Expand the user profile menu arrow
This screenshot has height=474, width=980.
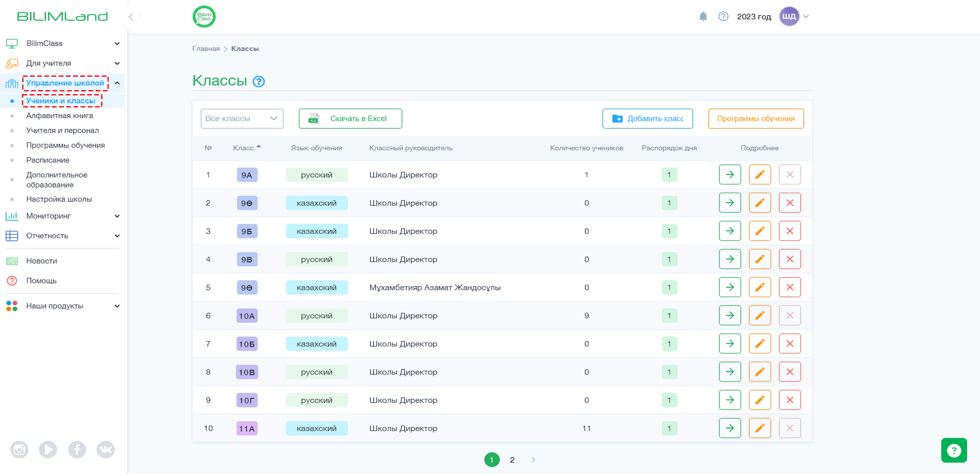click(x=806, y=16)
